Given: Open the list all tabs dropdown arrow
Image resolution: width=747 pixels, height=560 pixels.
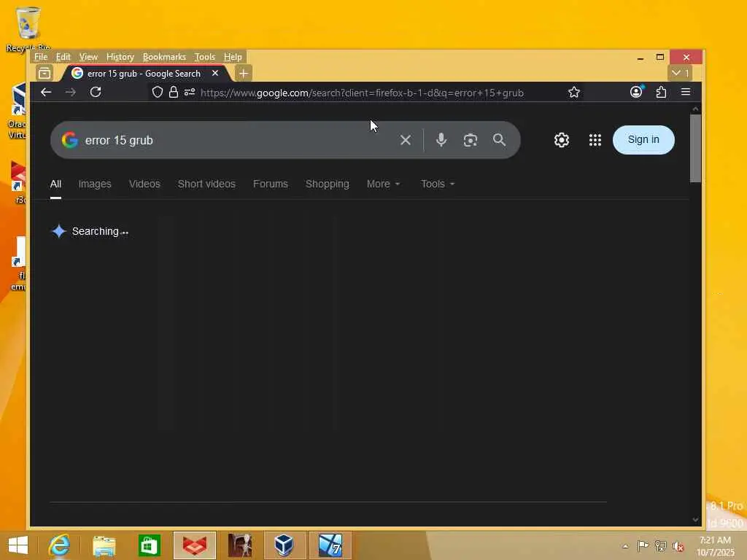Looking at the screenshot, I should pos(680,73).
